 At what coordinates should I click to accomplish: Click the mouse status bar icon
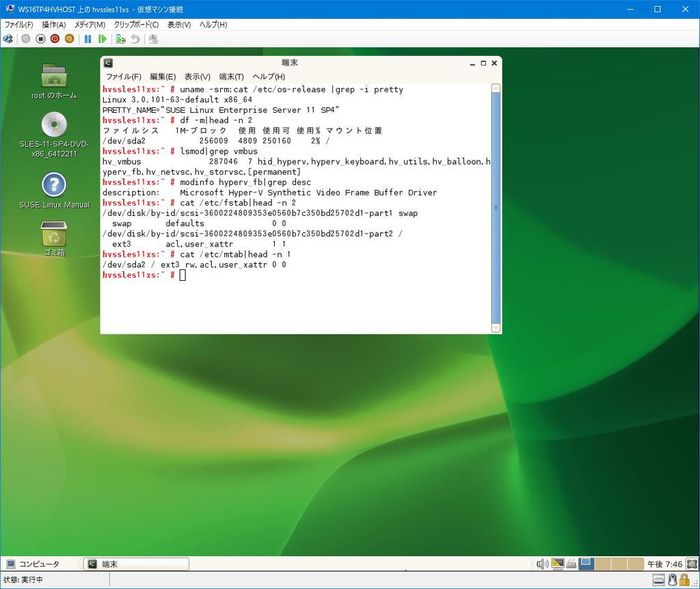(x=673, y=580)
